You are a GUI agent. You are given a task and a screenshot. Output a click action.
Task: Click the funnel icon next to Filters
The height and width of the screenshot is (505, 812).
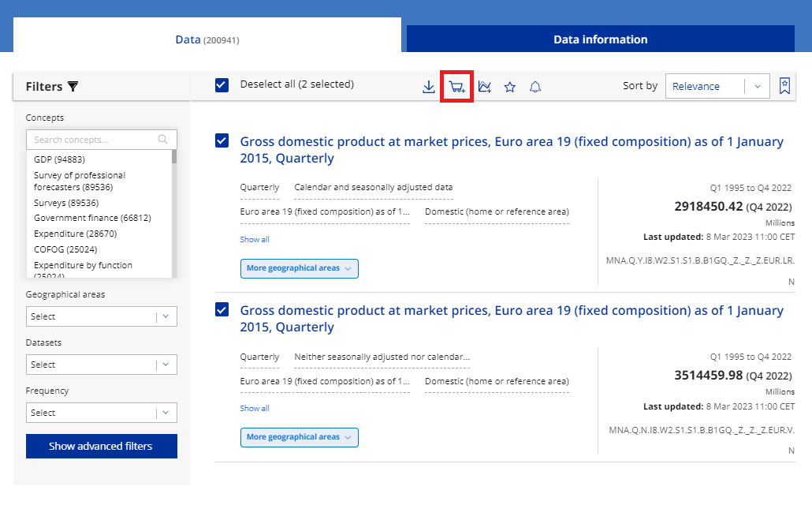tap(73, 87)
